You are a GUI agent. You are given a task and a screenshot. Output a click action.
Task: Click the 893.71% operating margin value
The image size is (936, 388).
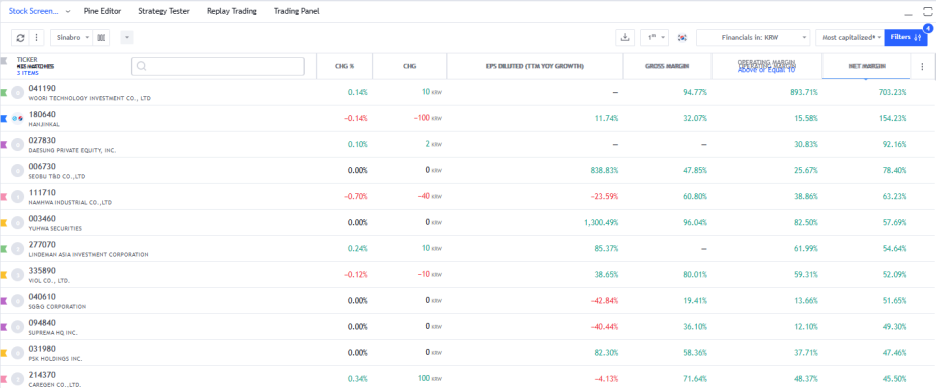coord(804,93)
